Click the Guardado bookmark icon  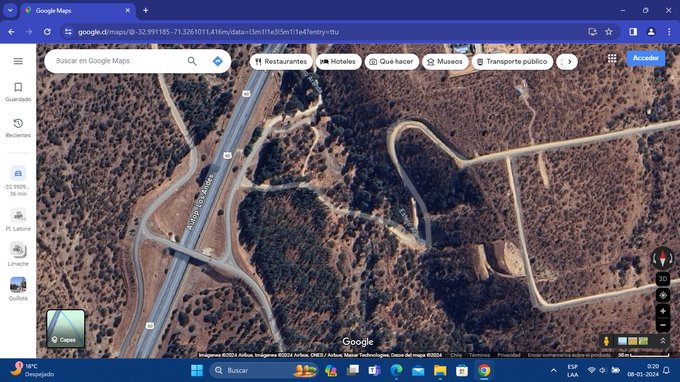(18, 87)
